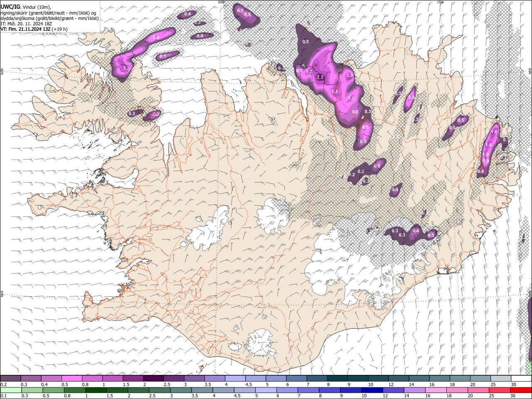Click lower legend swatch between 14 and 16
The height and width of the screenshot is (399, 532).
pos(415,390)
